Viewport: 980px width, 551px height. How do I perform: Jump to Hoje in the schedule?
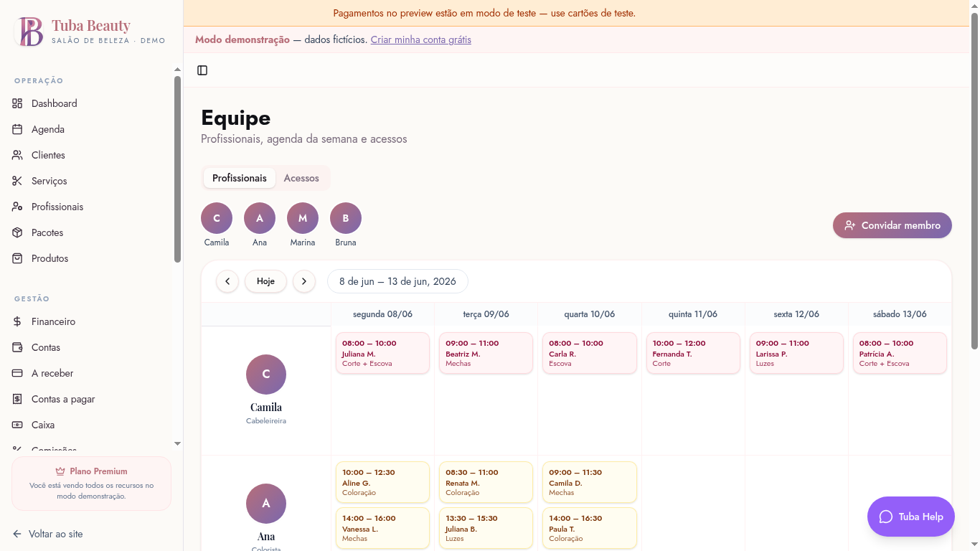coord(265,281)
